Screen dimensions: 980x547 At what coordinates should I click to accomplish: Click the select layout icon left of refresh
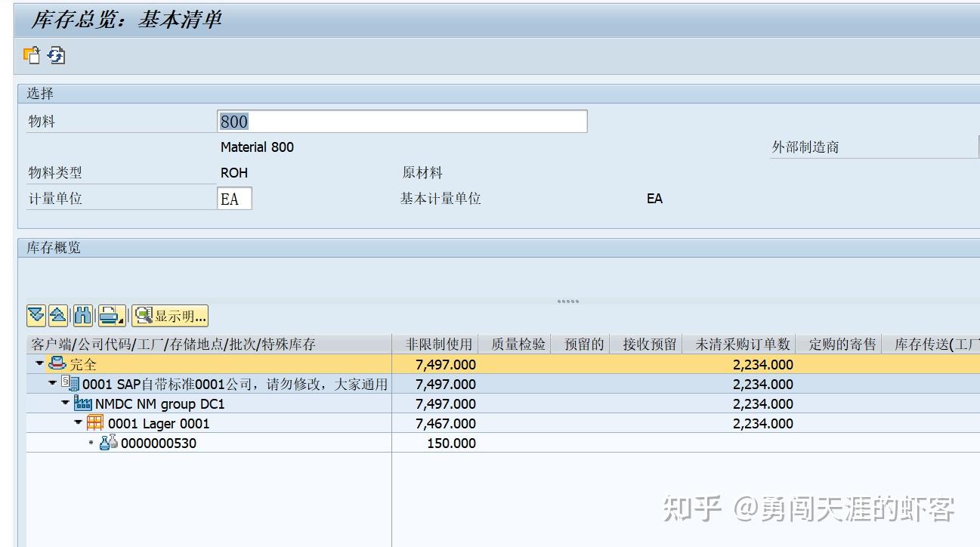(32, 55)
